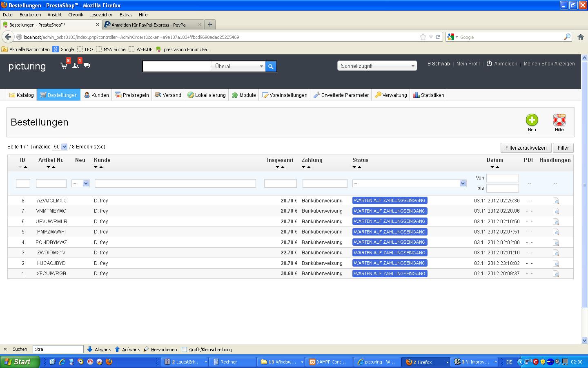Click the Filter zurücksetzen button
The width and height of the screenshot is (588, 368).
pyautogui.click(x=526, y=148)
